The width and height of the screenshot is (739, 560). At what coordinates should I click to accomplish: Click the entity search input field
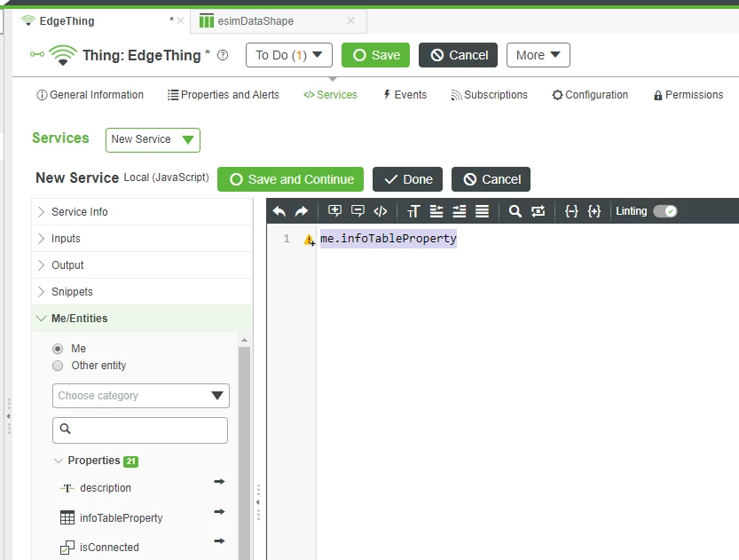pos(140,430)
